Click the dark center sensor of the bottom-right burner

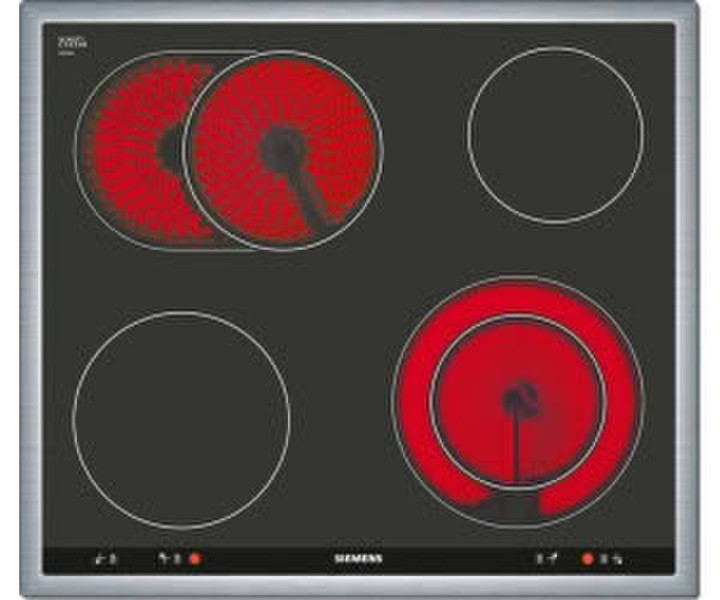pos(517,401)
